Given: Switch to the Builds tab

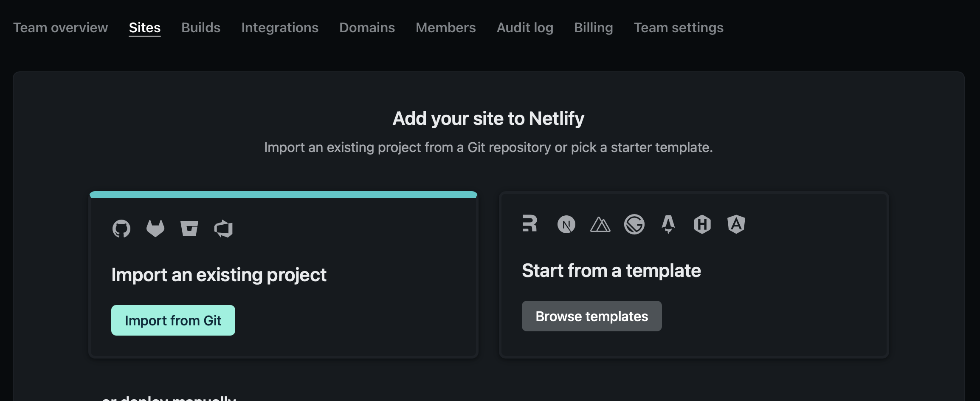Looking at the screenshot, I should [x=201, y=28].
